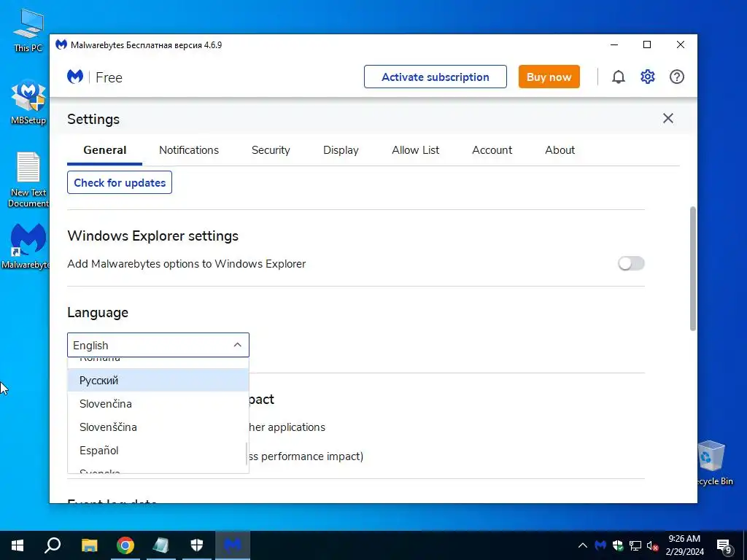This screenshot has width=747, height=560.
Task: Toggle Add Malwarebytes options to Windows Explorer
Action: [631, 263]
